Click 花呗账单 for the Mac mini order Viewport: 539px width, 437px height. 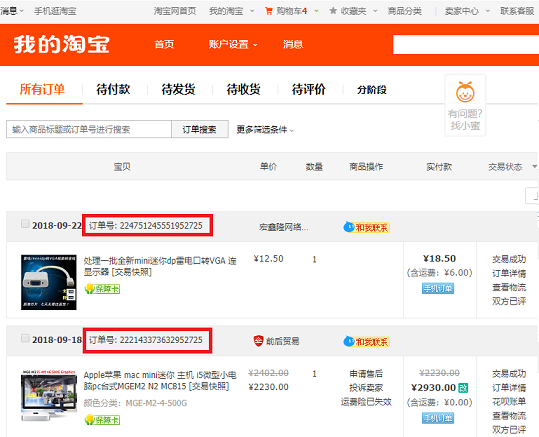tap(509, 402)
